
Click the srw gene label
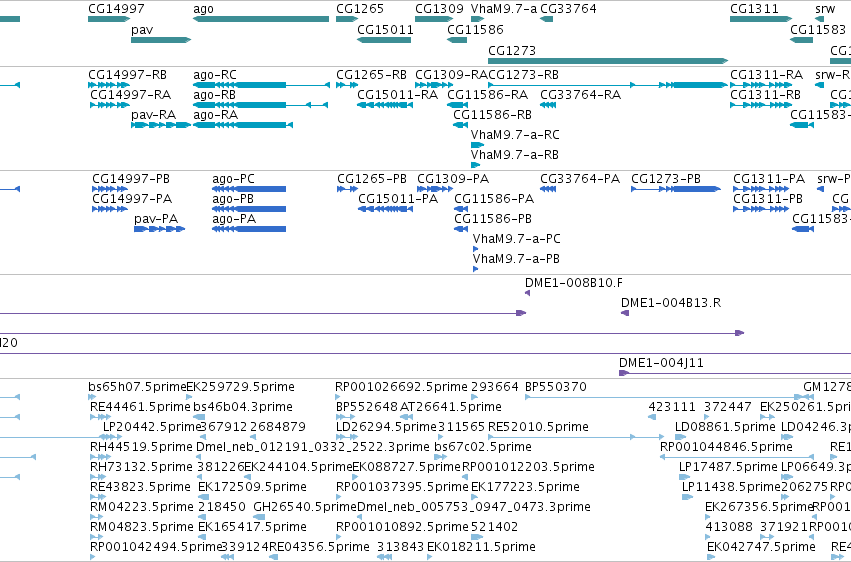coord(825,9)
